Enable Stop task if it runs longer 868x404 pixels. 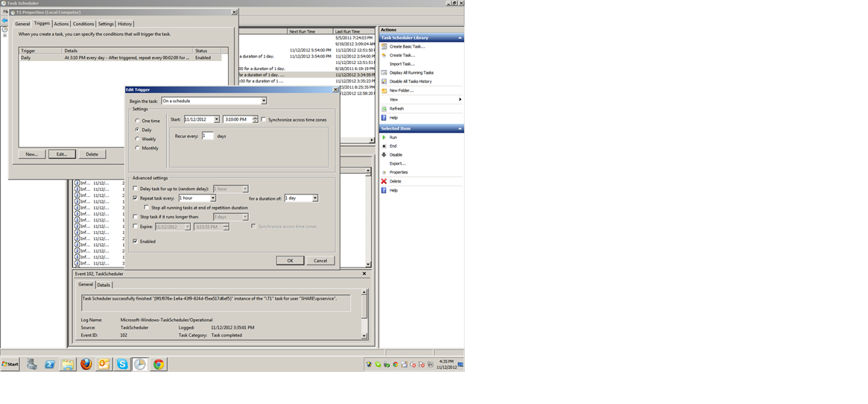[135, 217]
